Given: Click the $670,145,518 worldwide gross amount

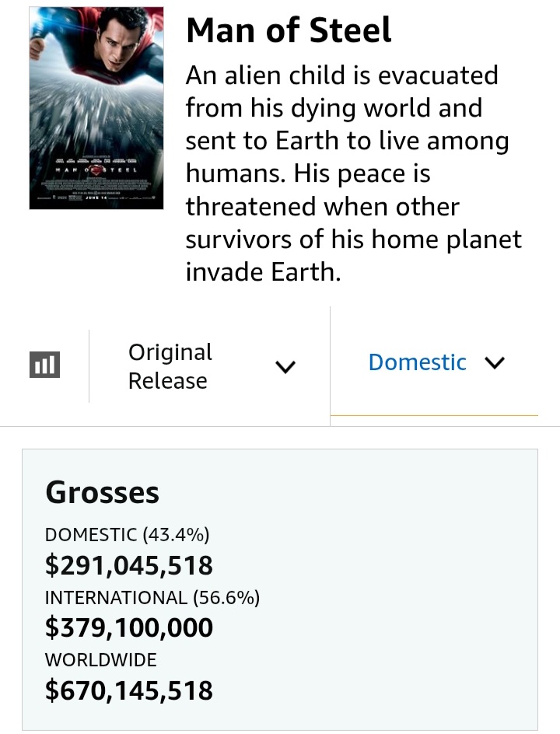Looking at the screenshot, I should point(128,690).
